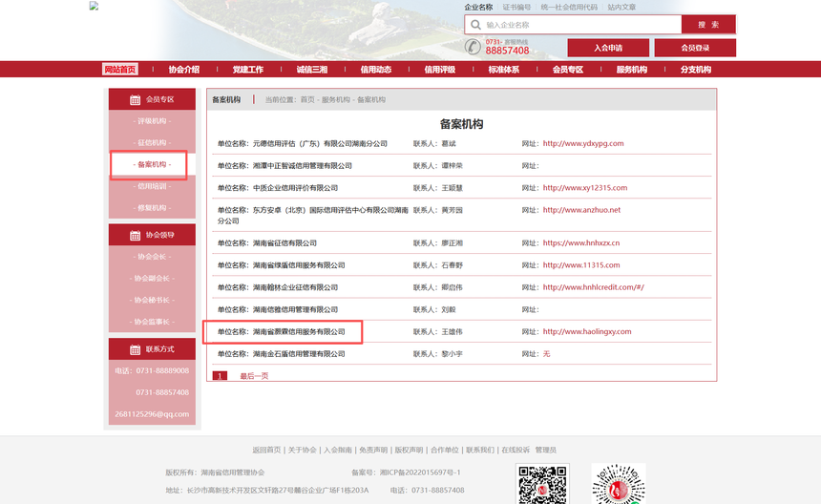Click the broken logo image at top-left
The image size is (821, 504).
pyautogui.click(x=94, y=6)
